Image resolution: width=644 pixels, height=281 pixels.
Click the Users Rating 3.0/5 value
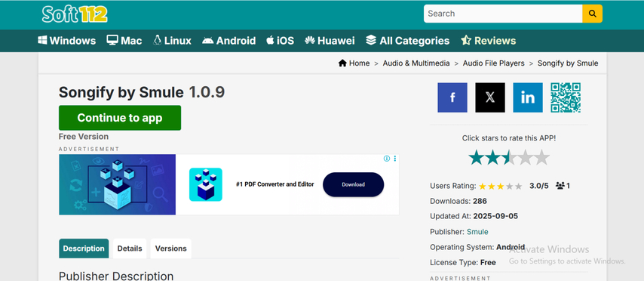[x=539, y=186]
